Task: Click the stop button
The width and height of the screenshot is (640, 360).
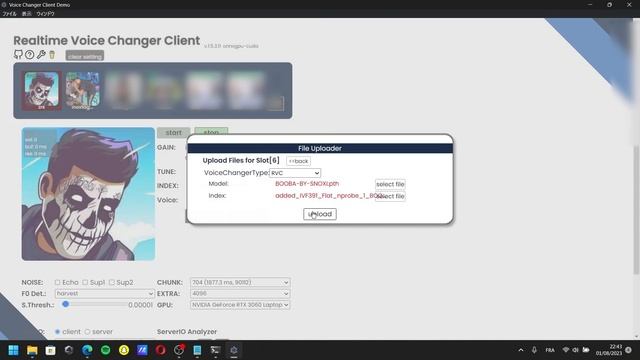Action: [211, 132]
